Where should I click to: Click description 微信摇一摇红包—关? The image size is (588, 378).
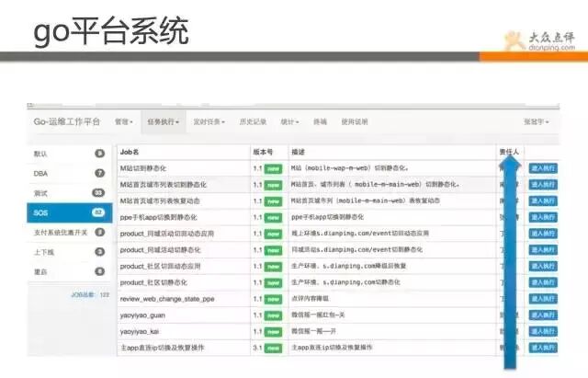point(318,315)
